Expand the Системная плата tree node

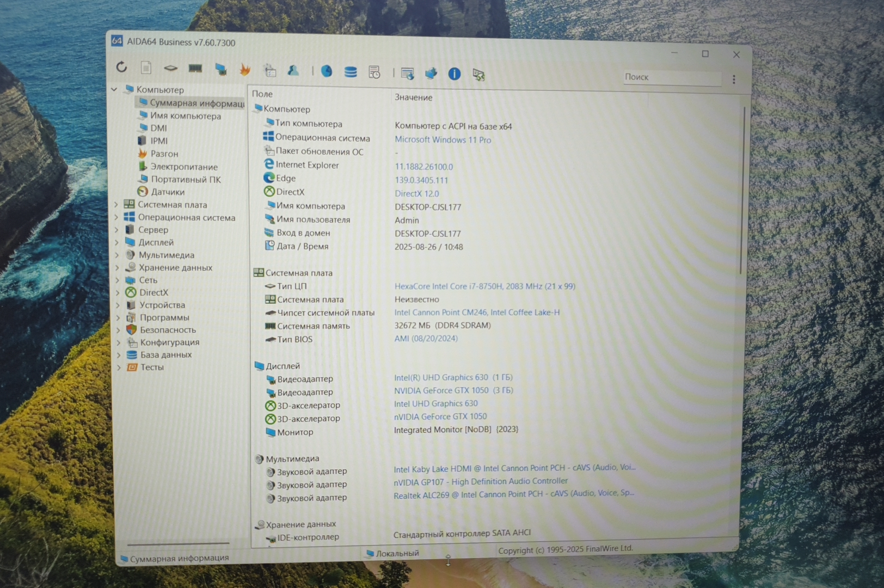point(116,205)
